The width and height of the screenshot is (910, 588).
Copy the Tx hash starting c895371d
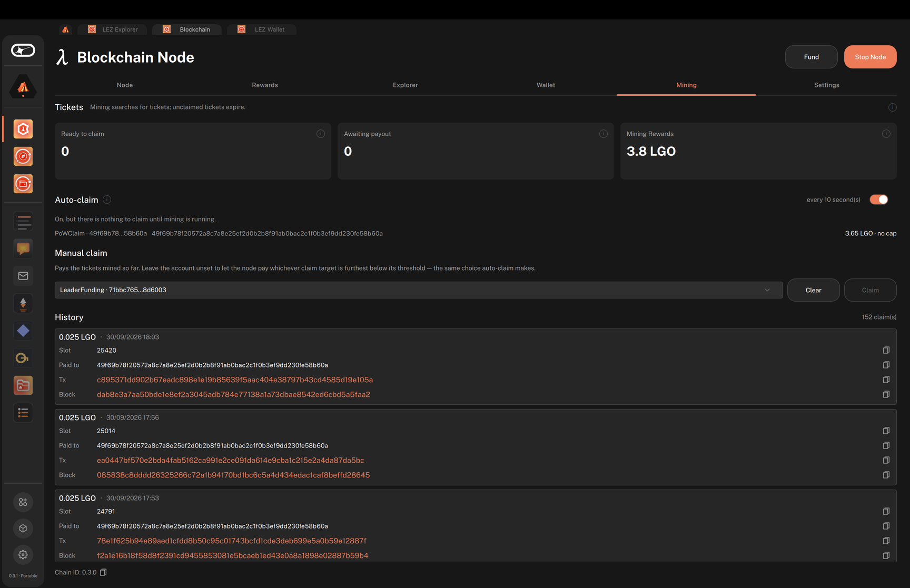click(x=886, y=380)
